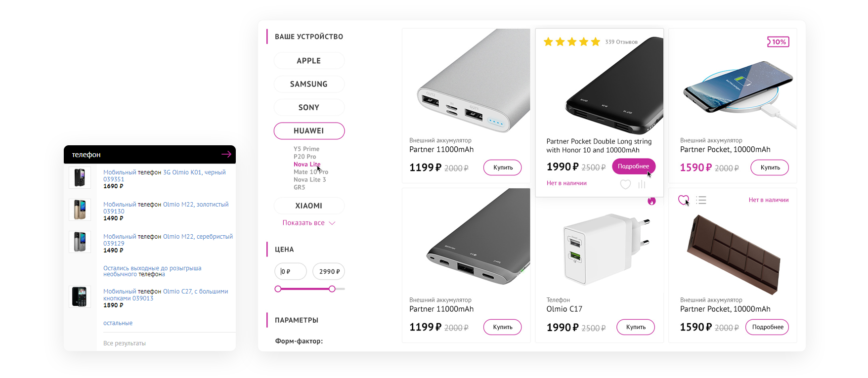
Task: Click the pink search arrow icon
Action: 226,154
